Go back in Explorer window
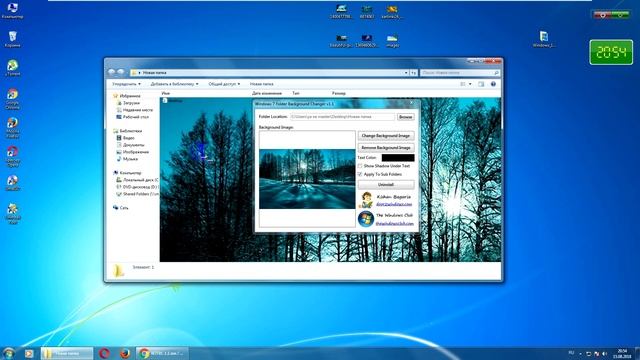 pyautogui.click(x=112, y=72)
